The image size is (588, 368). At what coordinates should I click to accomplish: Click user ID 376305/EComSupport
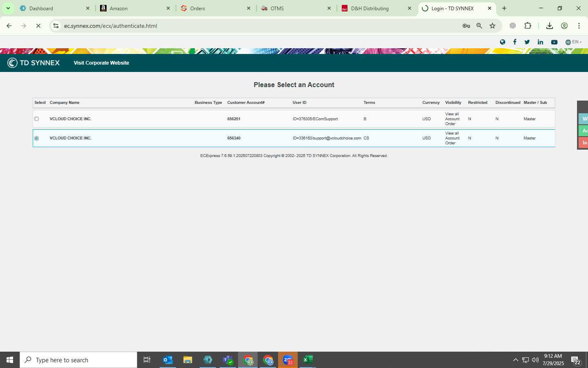coord(315,119)
